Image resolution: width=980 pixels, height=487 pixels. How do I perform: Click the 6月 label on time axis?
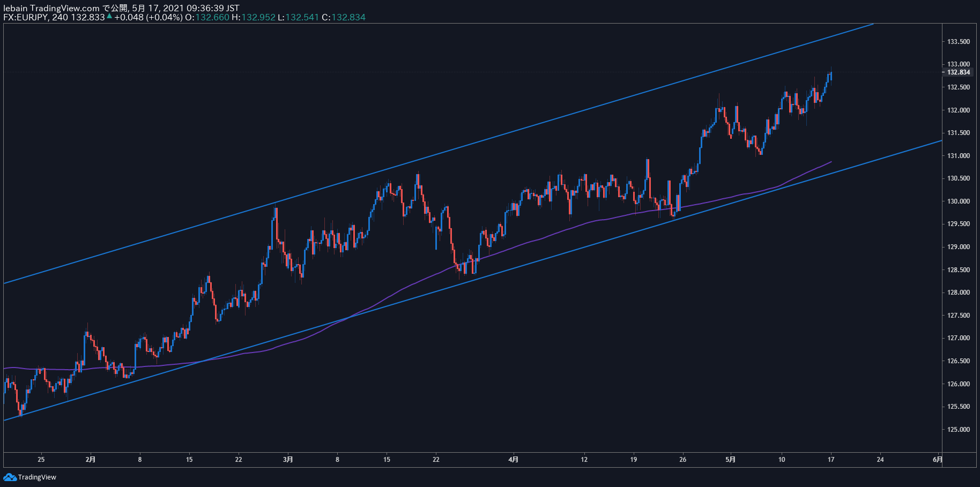pos(937,460)
